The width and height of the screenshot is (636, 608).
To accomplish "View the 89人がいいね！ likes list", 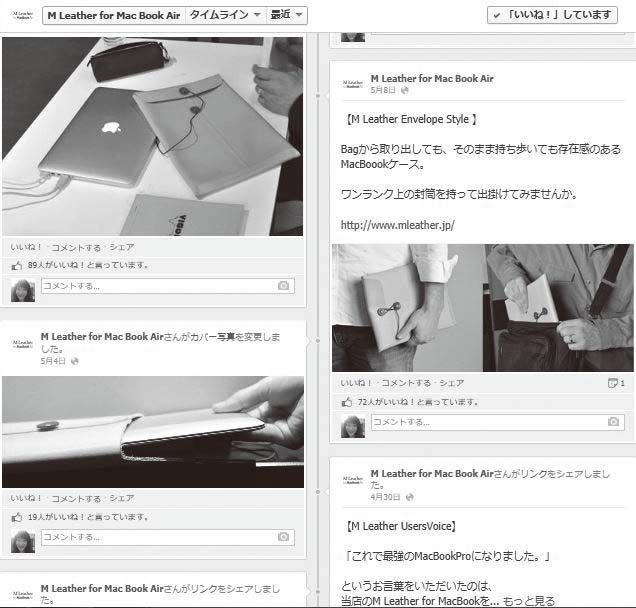I will coord(88,265).
